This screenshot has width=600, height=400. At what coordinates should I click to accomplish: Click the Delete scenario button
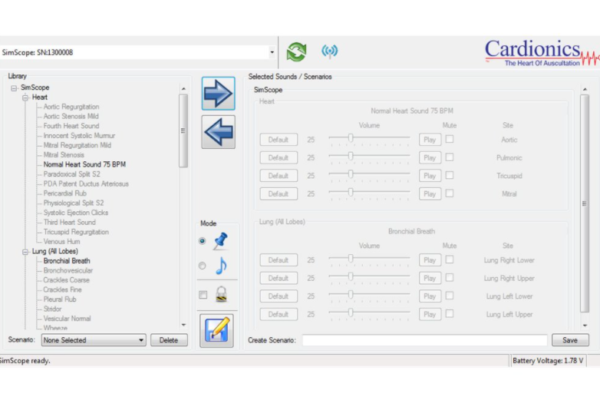pos(168,340)
